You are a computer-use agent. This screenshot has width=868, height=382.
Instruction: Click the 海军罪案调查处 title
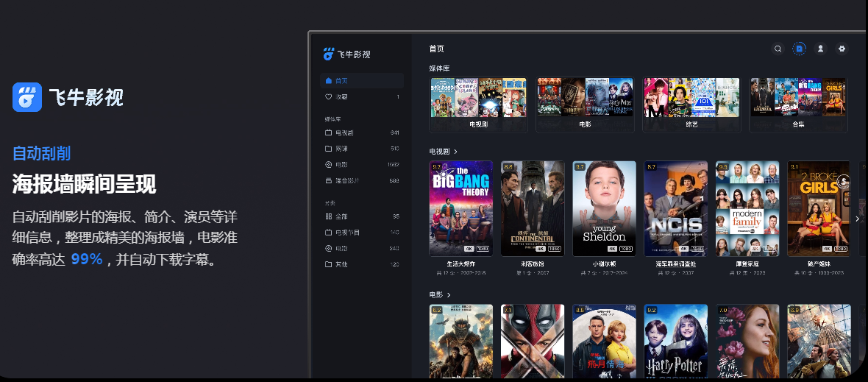tap(676, 264)
